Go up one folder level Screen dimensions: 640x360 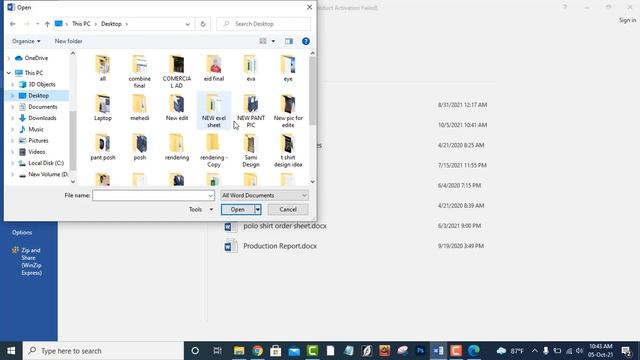[x=47, y=24]
